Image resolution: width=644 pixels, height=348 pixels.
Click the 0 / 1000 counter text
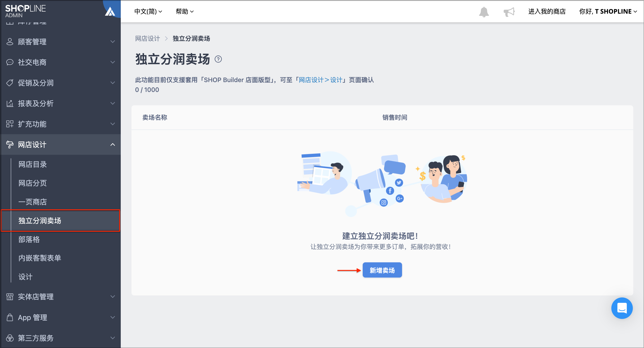coord(147,90)
